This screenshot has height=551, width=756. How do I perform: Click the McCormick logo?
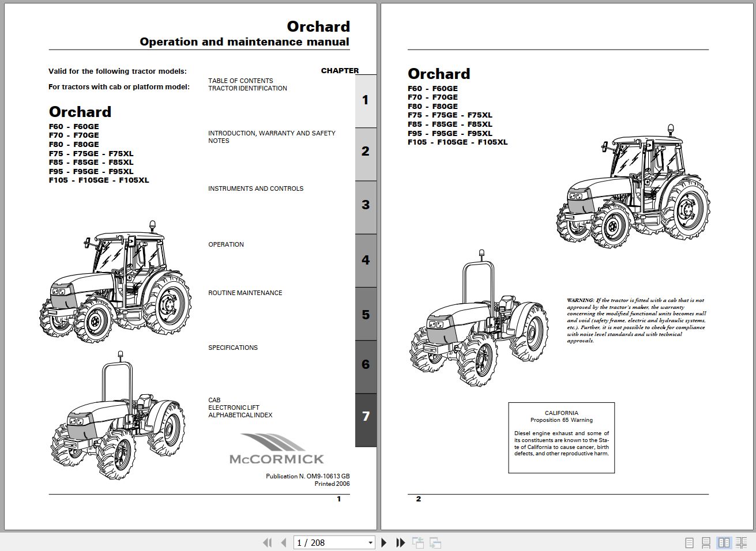pos(277,450)
